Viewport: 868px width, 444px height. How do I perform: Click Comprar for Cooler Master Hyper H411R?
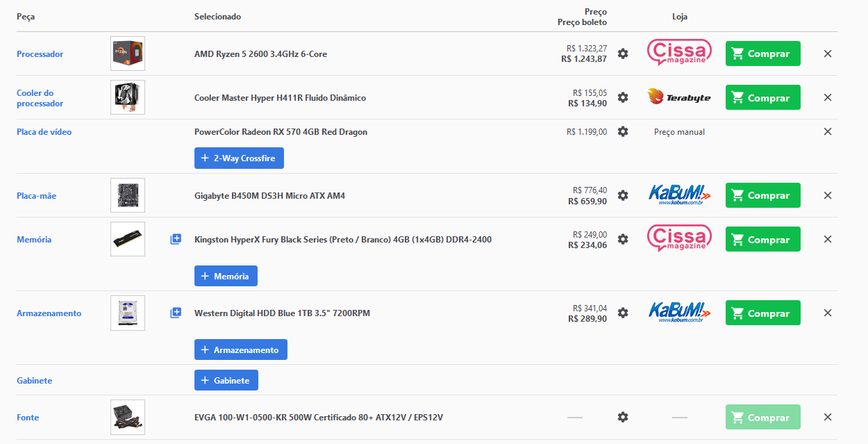762,97
